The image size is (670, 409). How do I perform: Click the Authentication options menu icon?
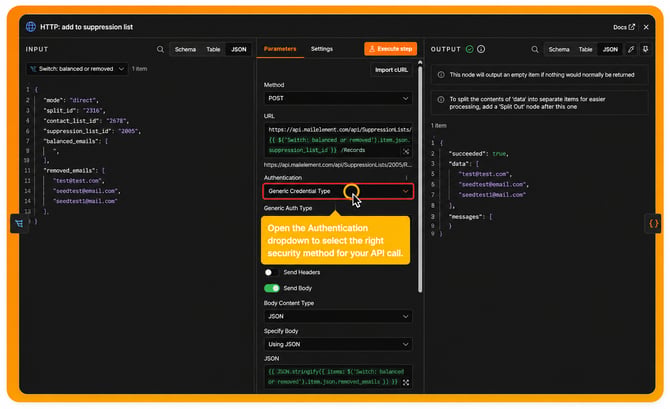406,178
